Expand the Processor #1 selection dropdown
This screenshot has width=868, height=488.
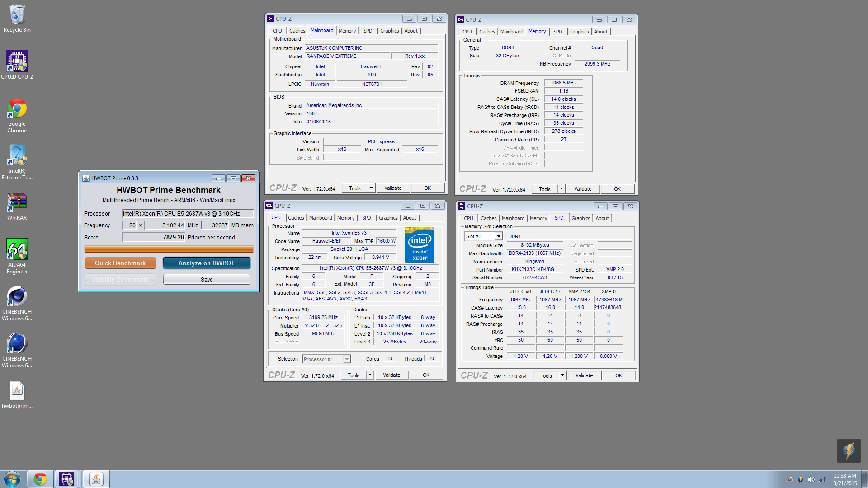pyautogui.click(x=347, y=359)
